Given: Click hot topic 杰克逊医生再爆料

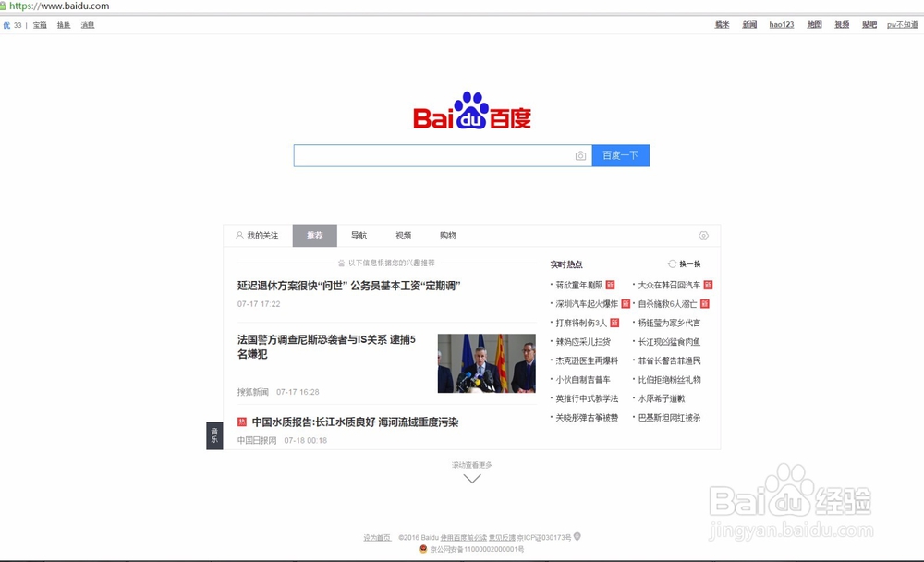Looking at the screenshot, I should (587, 360).
